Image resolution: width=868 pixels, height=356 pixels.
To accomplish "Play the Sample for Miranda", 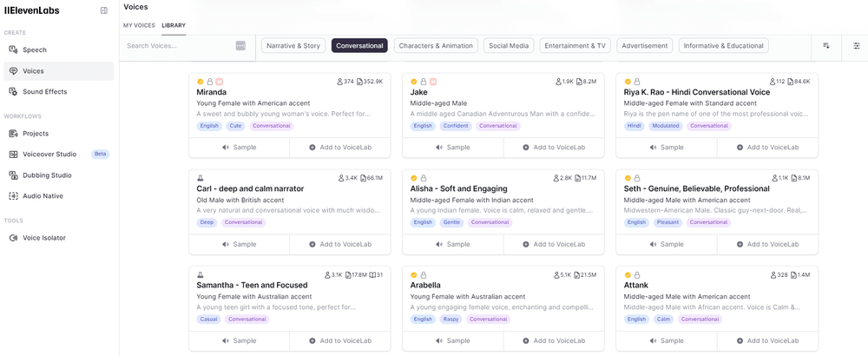I will 240,148.
